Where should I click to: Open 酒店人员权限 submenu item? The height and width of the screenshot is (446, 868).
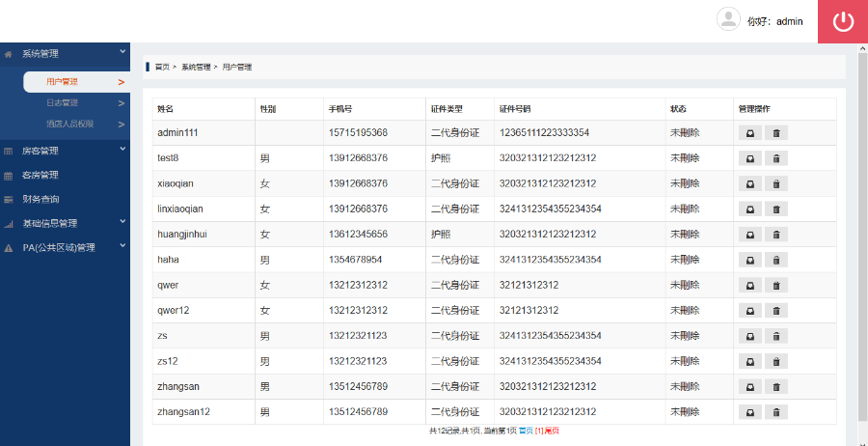pos(69,124)
